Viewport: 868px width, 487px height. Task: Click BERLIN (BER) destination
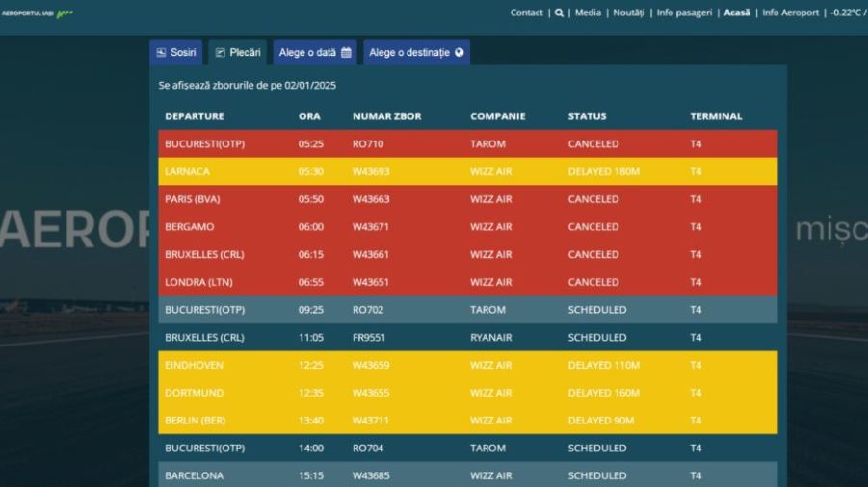(196, 421)
